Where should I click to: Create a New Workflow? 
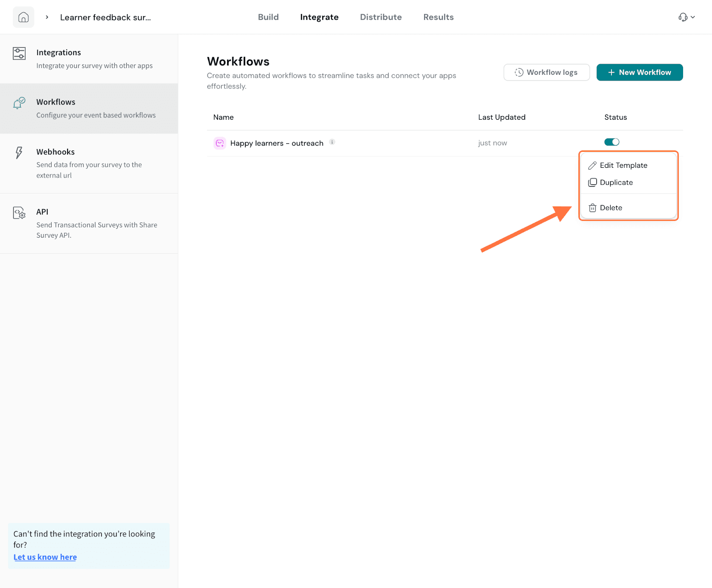point(639,72)
